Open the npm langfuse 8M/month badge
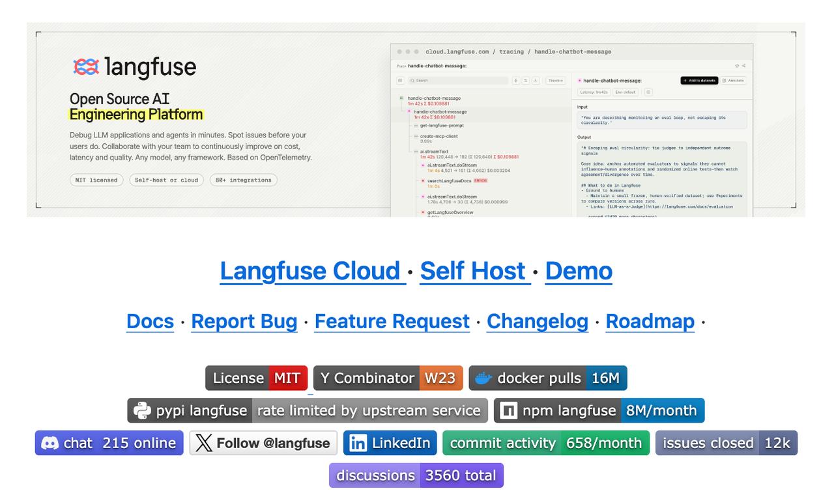 pos(599,411)
